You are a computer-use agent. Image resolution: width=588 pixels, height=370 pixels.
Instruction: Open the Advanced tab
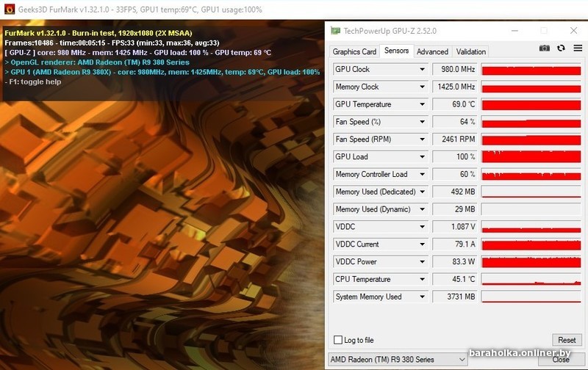(432, 51)
